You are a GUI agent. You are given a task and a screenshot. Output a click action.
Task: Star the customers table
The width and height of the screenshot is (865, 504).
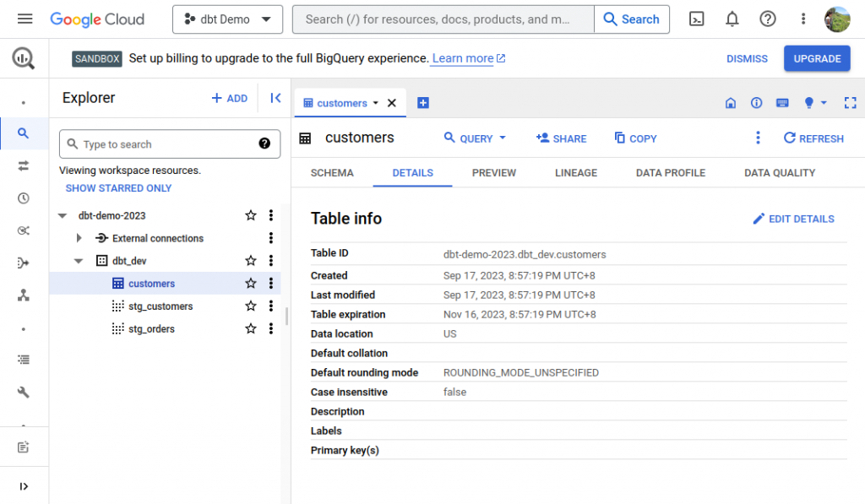tap(251, 283)
